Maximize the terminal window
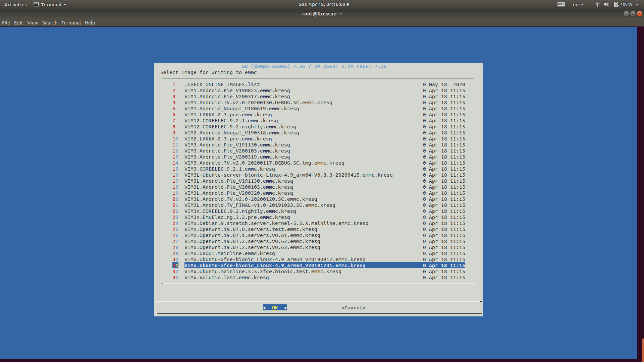 pos(633,14)
